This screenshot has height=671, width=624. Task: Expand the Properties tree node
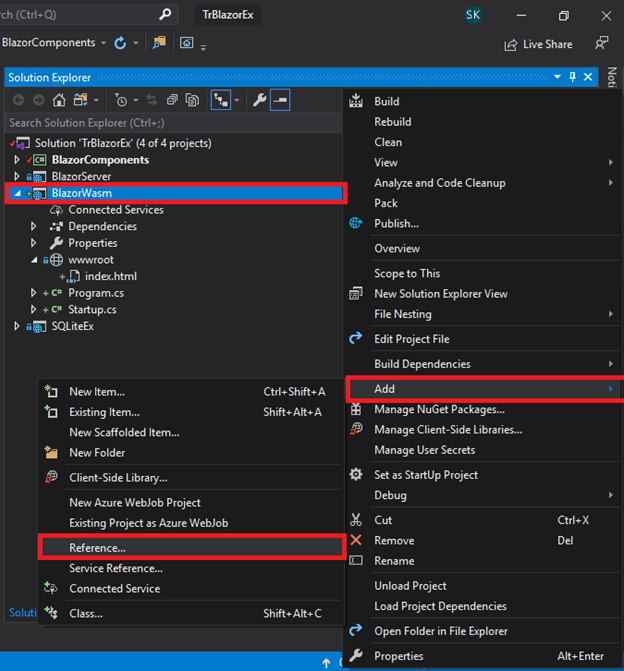tap(33, 243)
